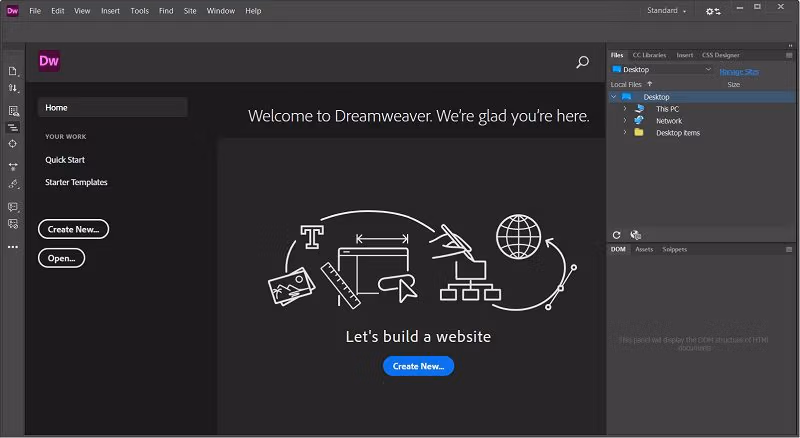Image resolution: width=800 pixels, height=438 pixels.
Task: Open the Find menu
Action: pyautogui.click(x=166, y=11)
